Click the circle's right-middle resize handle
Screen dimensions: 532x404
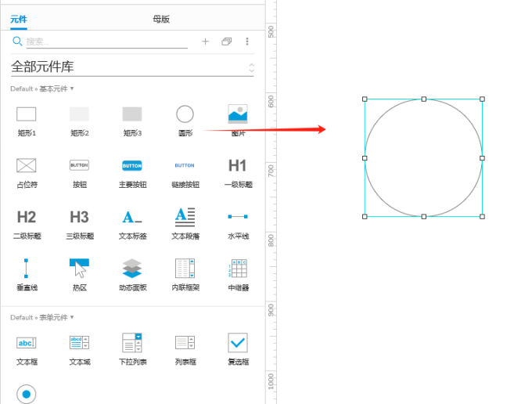tap(482, 158)
